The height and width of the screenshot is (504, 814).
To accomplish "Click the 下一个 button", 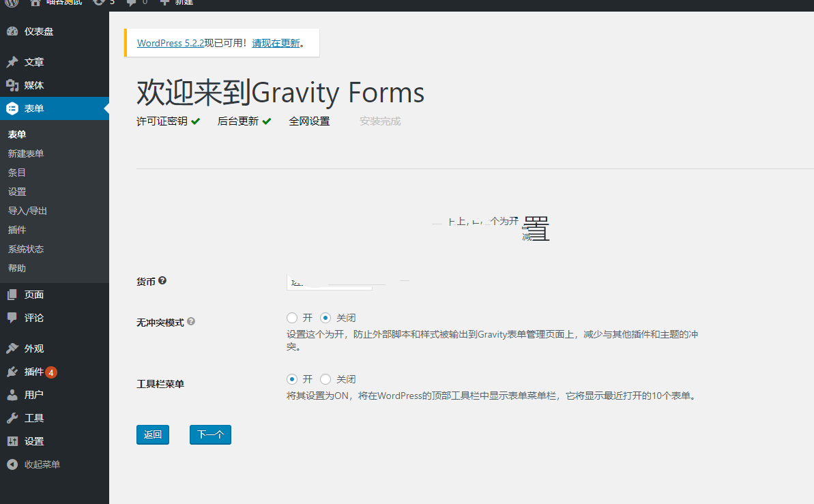I will click(210, 434).
